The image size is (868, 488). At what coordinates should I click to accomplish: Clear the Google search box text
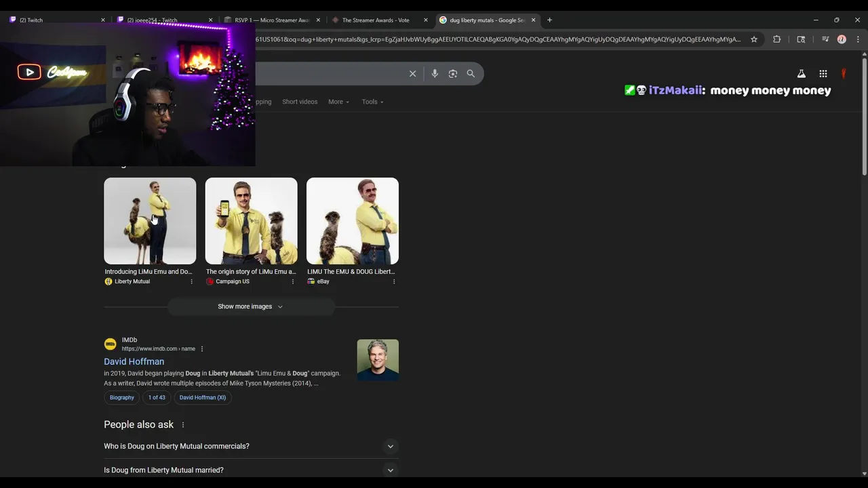coord(412,74)
